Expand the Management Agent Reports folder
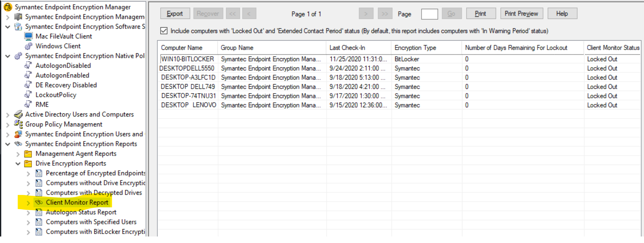 18,154
